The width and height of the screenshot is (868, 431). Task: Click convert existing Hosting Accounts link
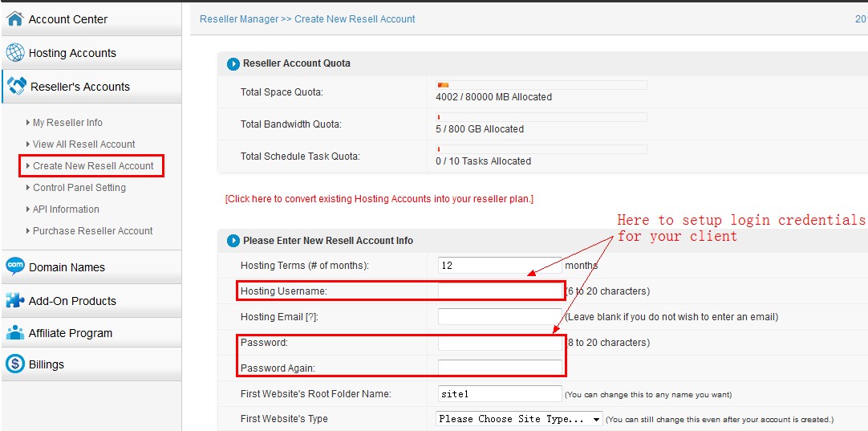click(379, 199)
